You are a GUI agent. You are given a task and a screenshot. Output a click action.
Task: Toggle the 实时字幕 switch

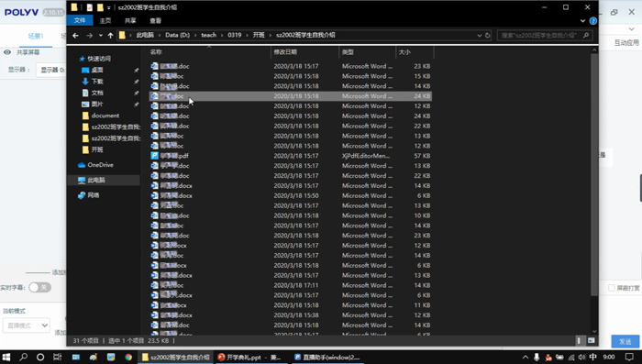tap(39, 287)
